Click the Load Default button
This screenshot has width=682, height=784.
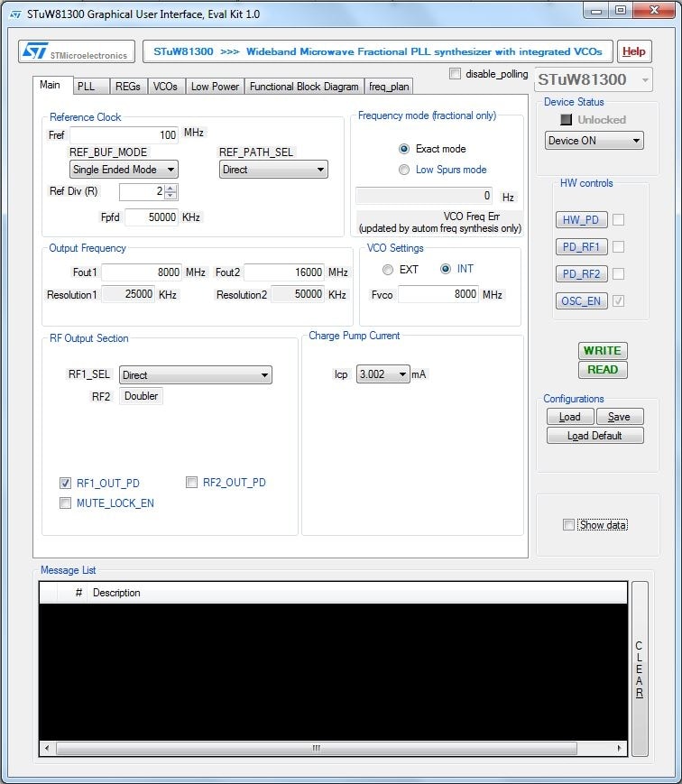(x=595, y=436)
